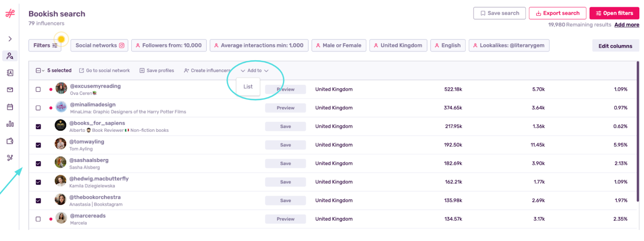The height and width of the screenshot is (241, 644).
Task: Click the table vertical scrollbar
Action: [x=638, y=131]
